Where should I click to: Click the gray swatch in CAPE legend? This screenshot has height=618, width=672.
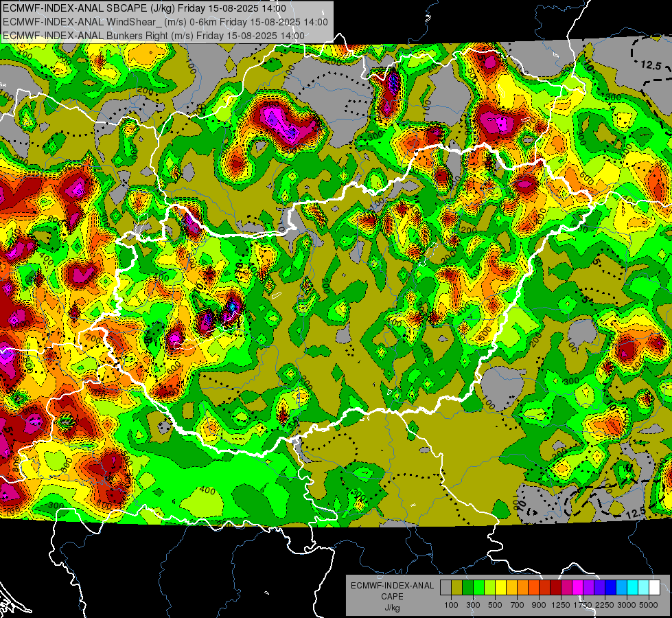coord(445,587)
